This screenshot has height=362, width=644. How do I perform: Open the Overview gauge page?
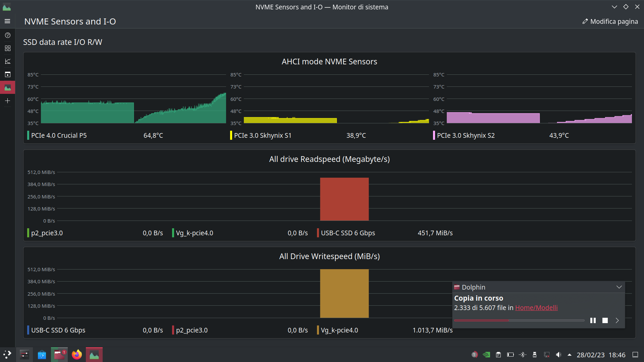tap(7, 35)
